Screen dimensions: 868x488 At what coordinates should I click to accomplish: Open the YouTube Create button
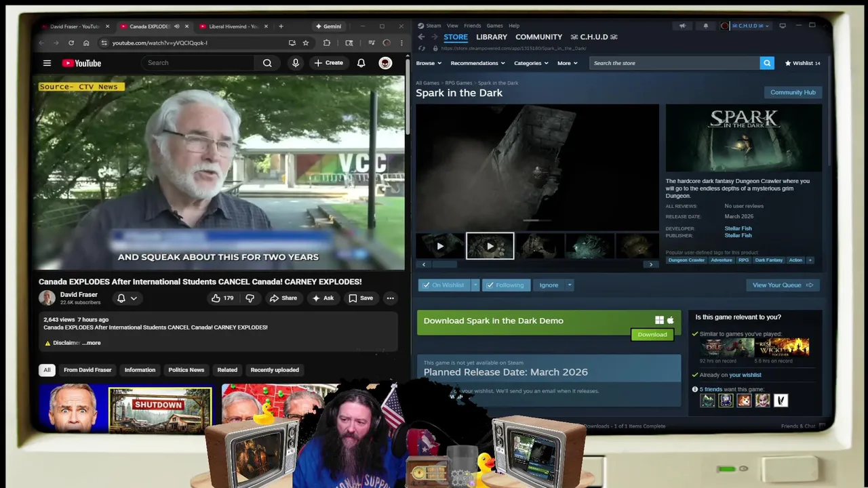point(328,63)
